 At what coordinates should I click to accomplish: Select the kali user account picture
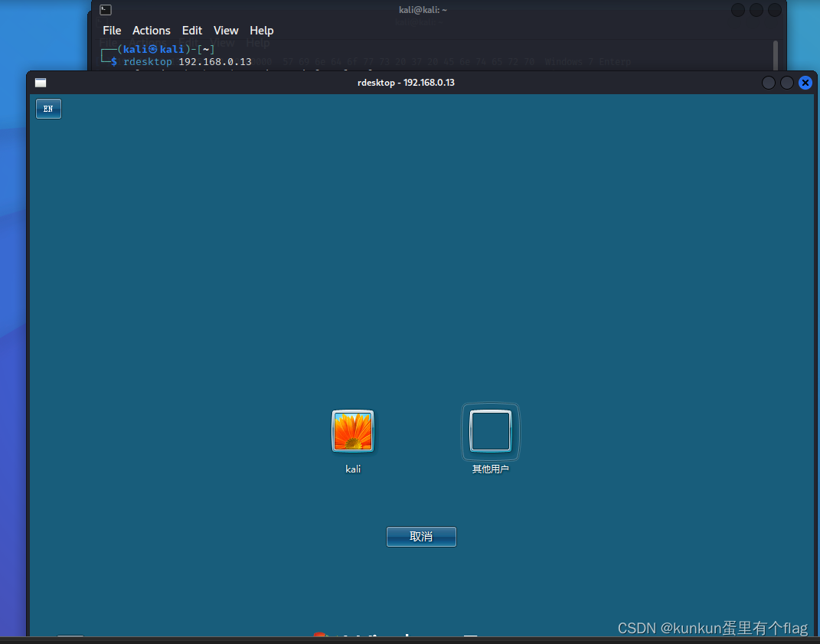(x=353, y=430)
